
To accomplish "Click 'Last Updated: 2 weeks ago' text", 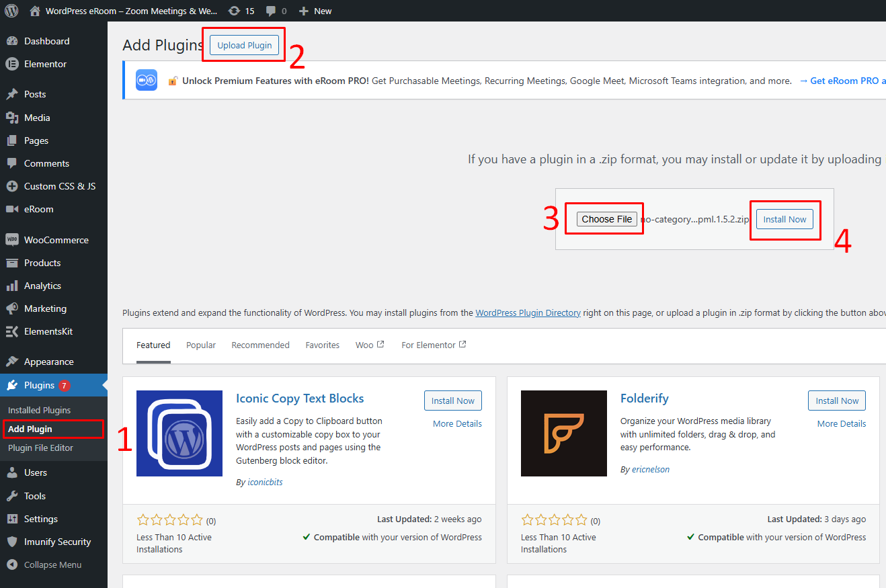I will pyautogui.click(x=429, y=519).
